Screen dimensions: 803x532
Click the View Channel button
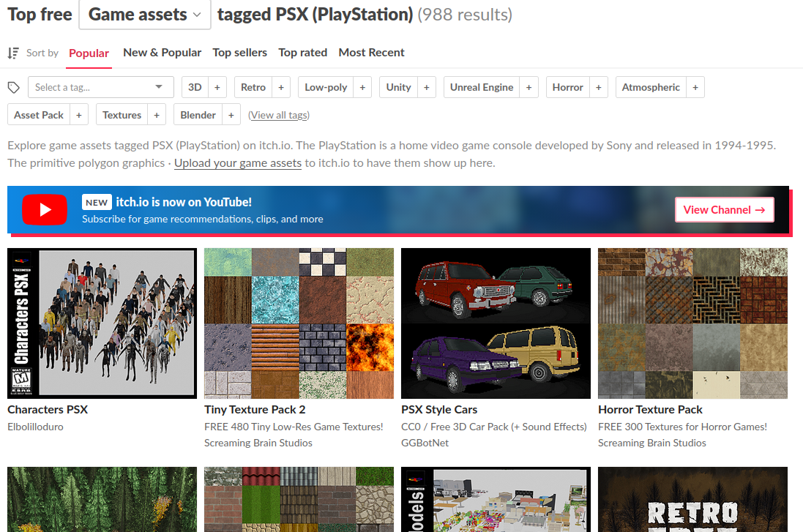point(724,210)
